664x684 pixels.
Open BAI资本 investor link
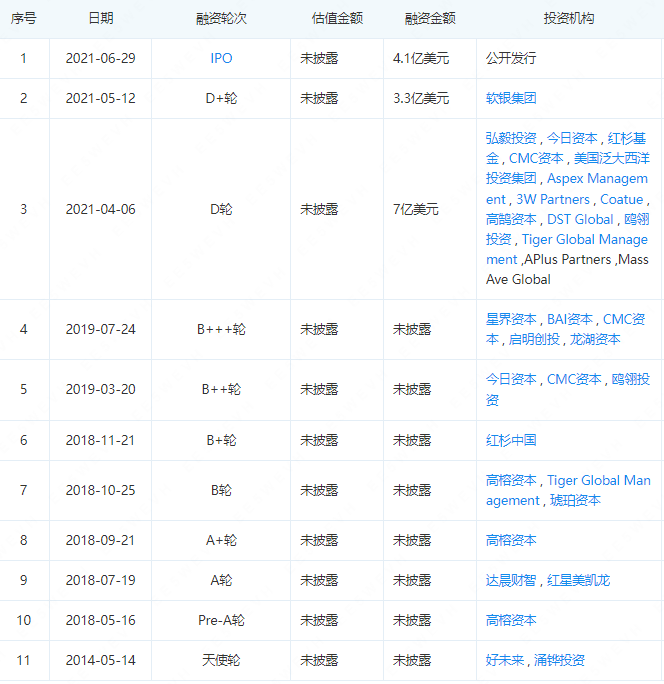pos(570,319)
